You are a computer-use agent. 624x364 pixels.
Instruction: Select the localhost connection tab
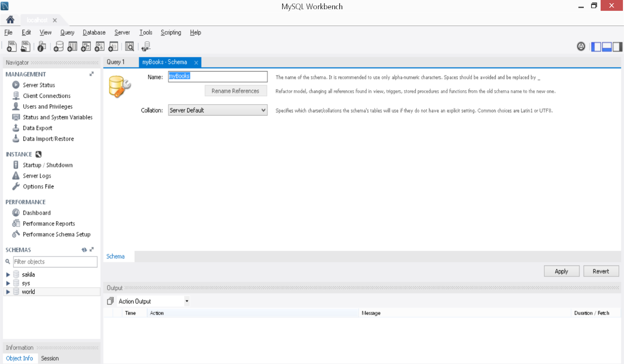pyautogui.click(x=37, y=20)
